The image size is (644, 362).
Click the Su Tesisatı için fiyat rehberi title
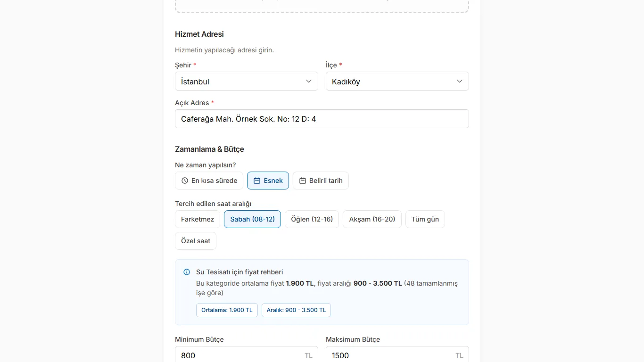tap(239, 272)
